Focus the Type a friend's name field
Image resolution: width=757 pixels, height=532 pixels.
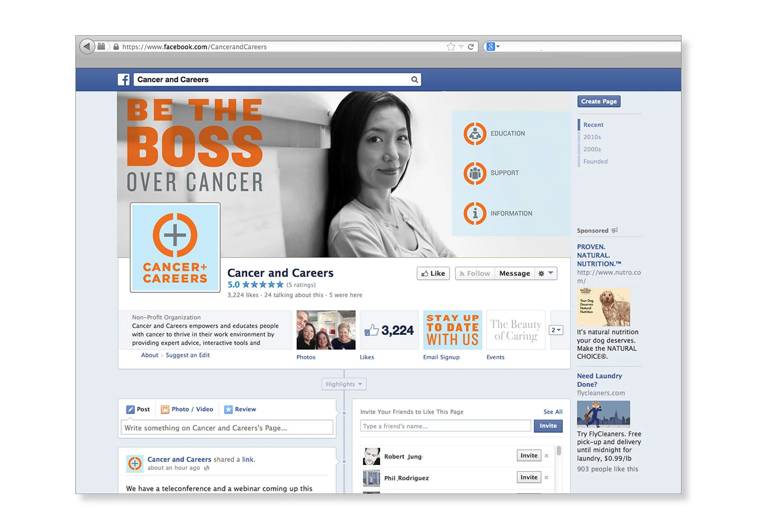click(446, 426)
